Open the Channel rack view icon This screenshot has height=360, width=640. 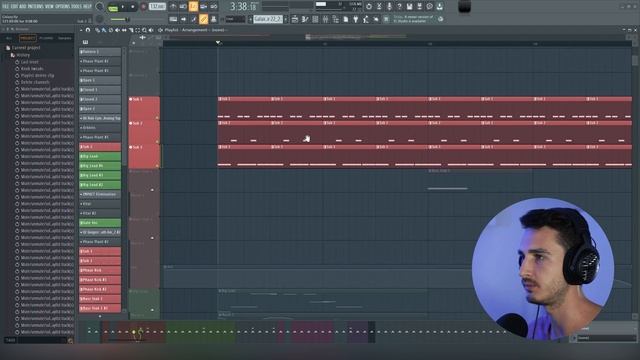[x=315, y=19]
